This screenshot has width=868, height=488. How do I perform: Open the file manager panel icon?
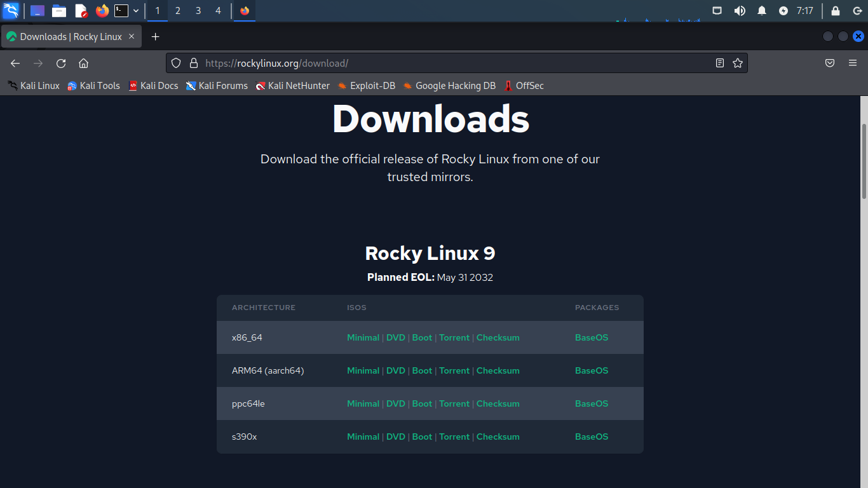[59, 11]
